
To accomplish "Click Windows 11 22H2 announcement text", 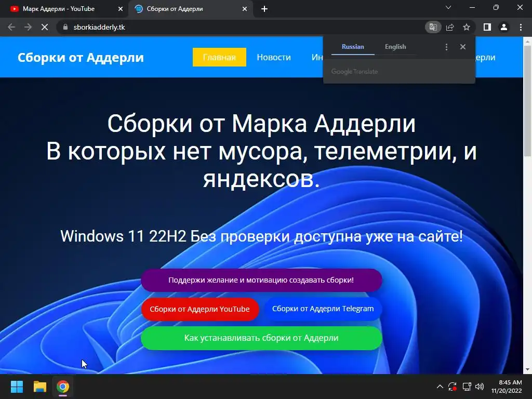I will 262,236.
